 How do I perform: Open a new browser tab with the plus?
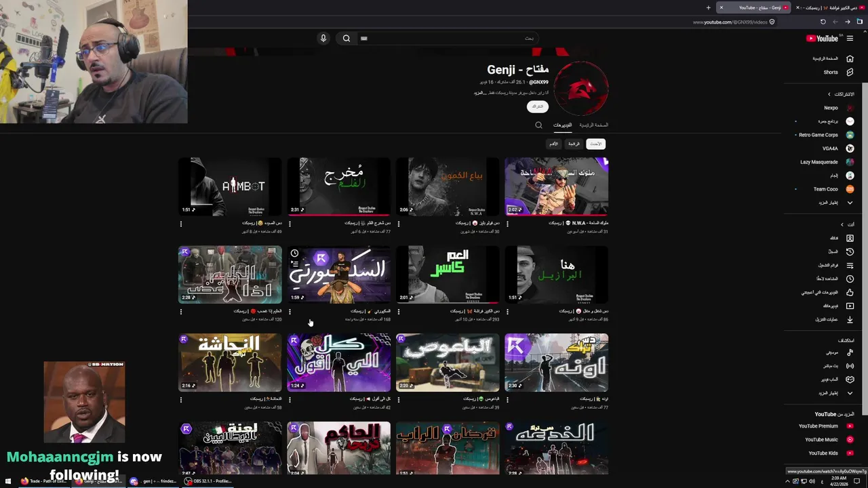(x=708, y=7)
